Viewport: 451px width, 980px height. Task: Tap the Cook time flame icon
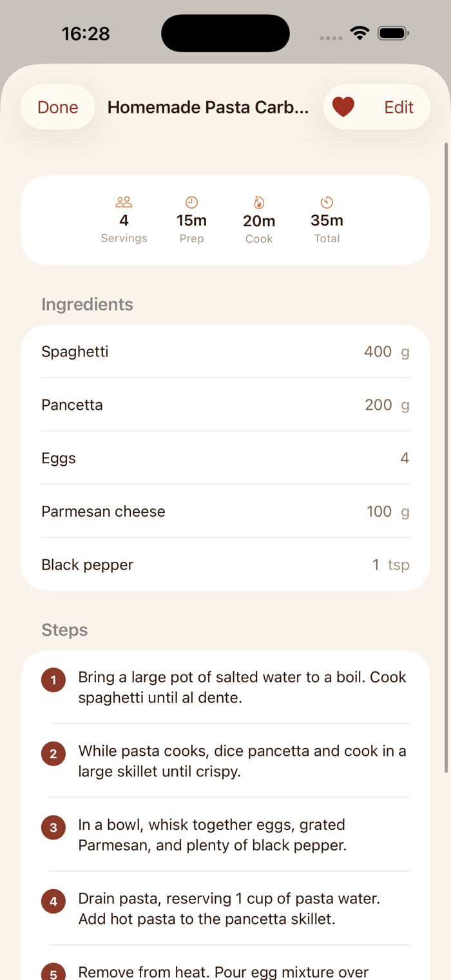[259, 203]
